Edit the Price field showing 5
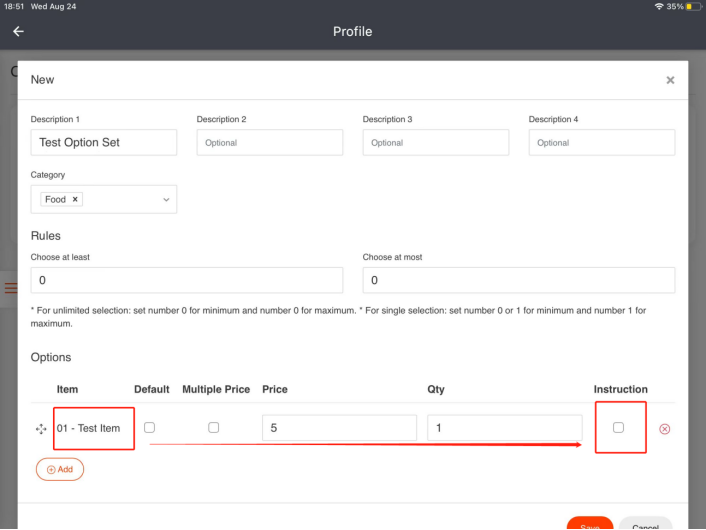Screen dimensions: 706x530 339,428
